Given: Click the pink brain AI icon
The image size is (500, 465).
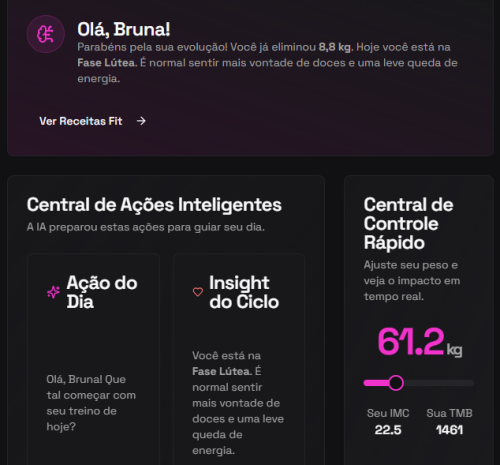Looking at the screenshot, I should click(x=45, y=34).
